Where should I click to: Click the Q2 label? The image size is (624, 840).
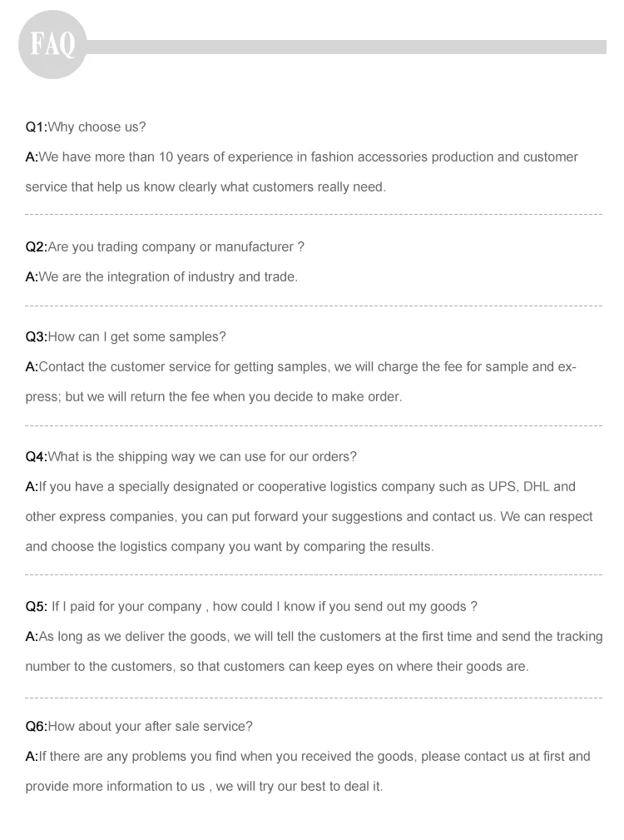(36, 247)
